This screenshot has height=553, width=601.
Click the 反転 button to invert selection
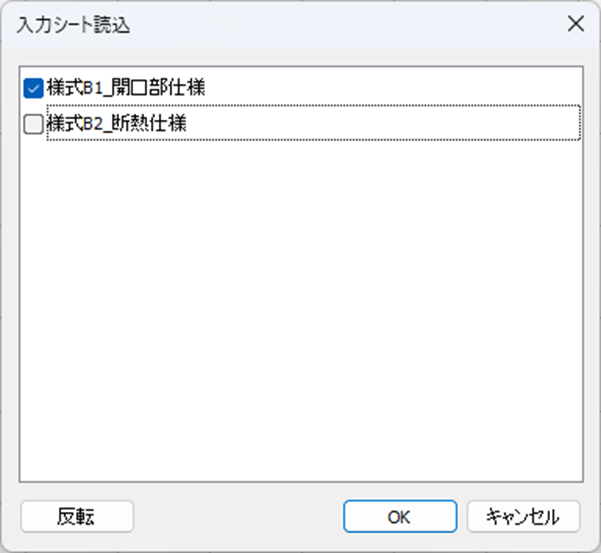pyautogui.click(x=77, y=516)
